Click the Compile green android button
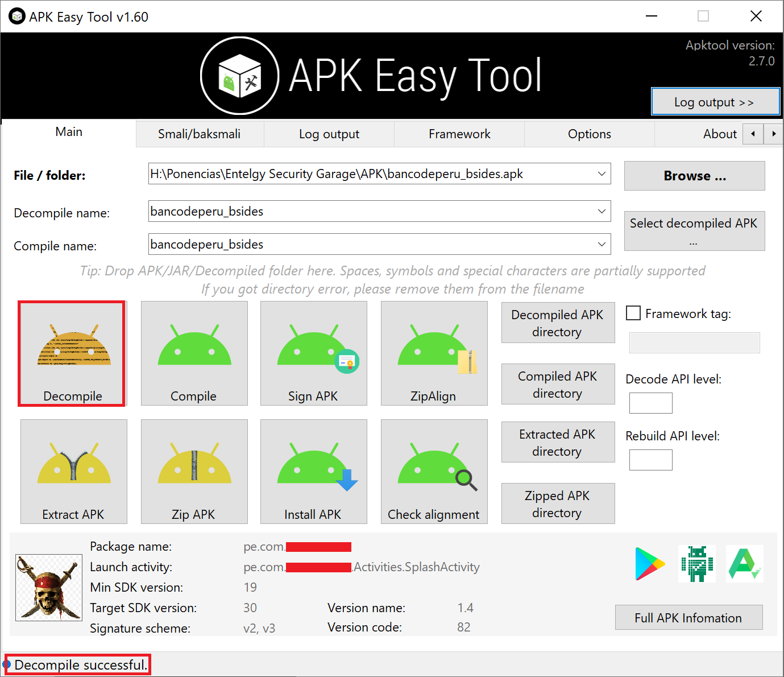 [194, 353]
